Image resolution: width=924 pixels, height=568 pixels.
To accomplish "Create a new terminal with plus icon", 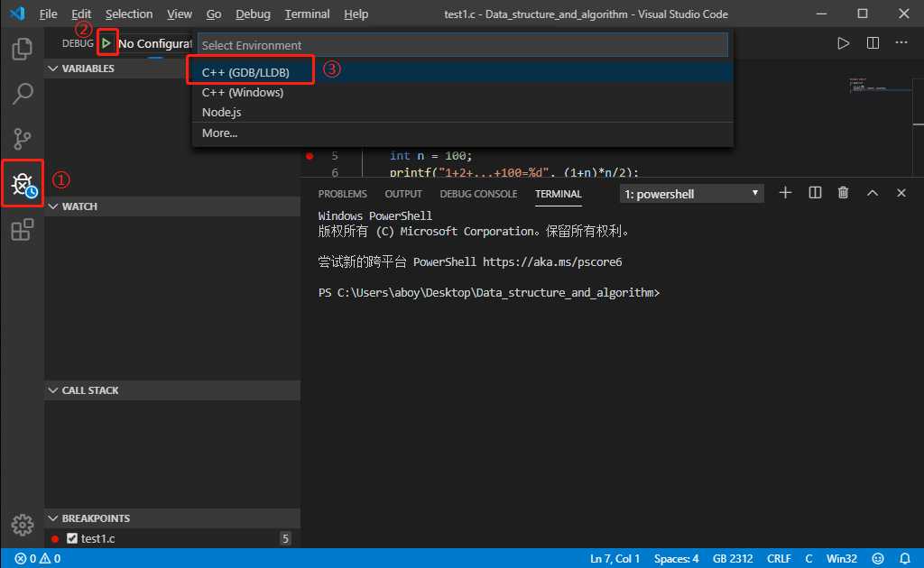I will pos(785,193).
